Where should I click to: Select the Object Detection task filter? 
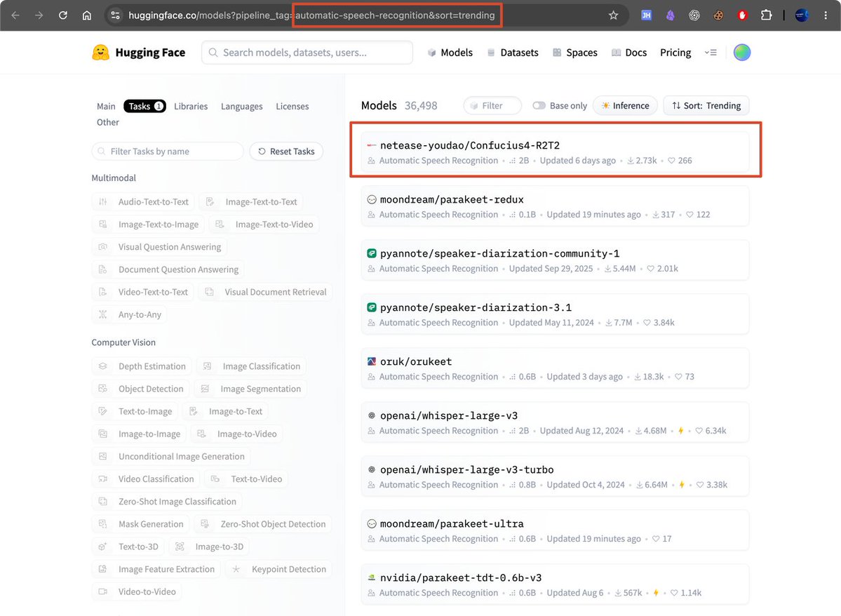pyautogui.click(x=141, y=389)
